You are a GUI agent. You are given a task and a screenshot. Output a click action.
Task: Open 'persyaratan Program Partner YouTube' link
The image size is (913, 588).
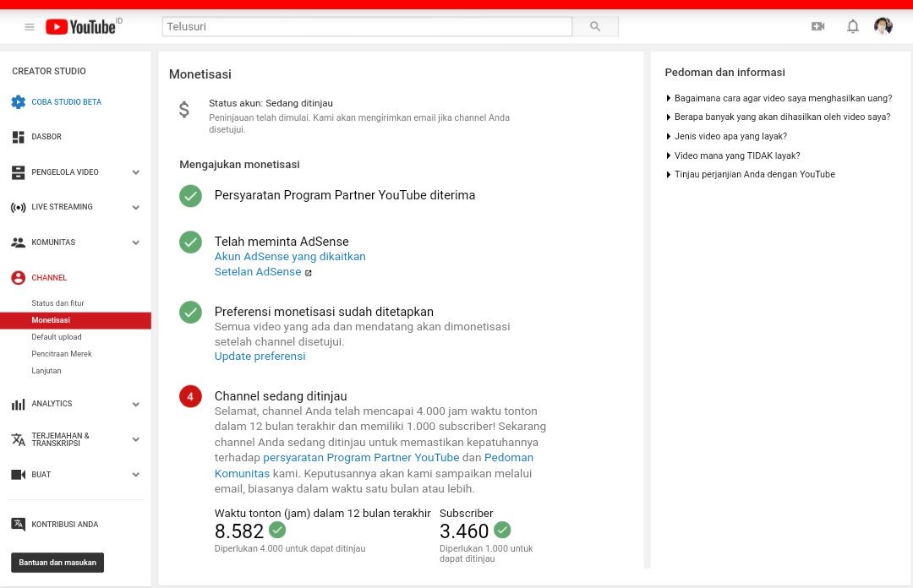coord(361,458)
